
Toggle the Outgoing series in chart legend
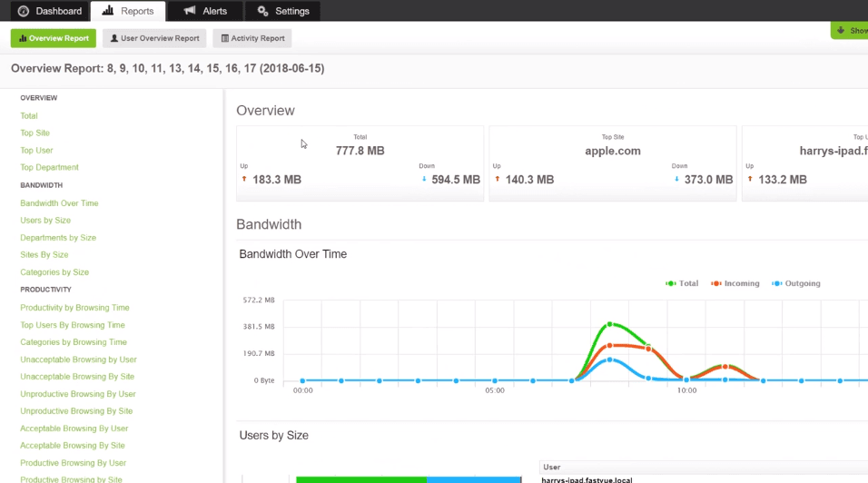tap(796, 283)
